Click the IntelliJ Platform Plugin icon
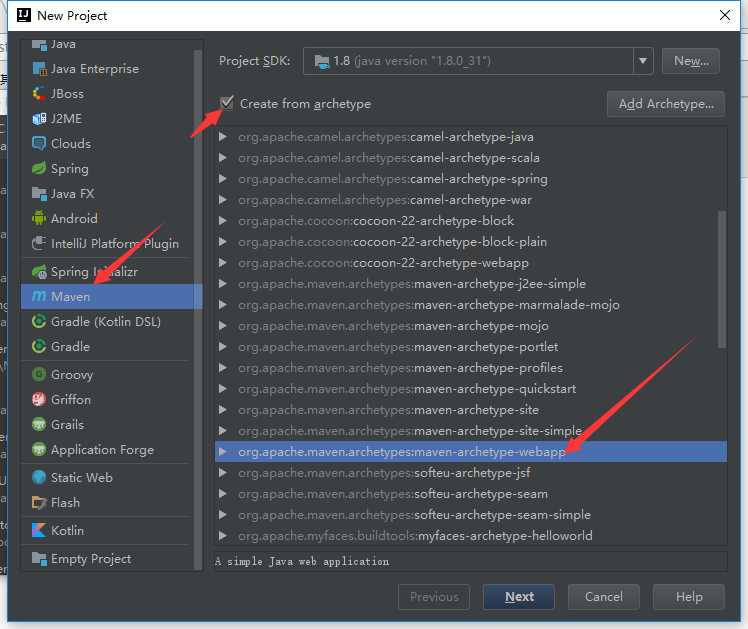The image size is (748, 629). click(40, 243)
